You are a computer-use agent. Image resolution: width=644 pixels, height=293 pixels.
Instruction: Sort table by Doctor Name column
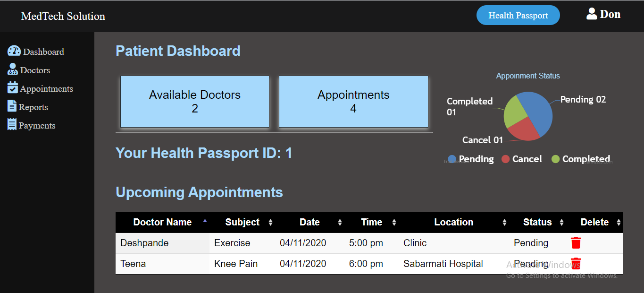tap(162, 222)
